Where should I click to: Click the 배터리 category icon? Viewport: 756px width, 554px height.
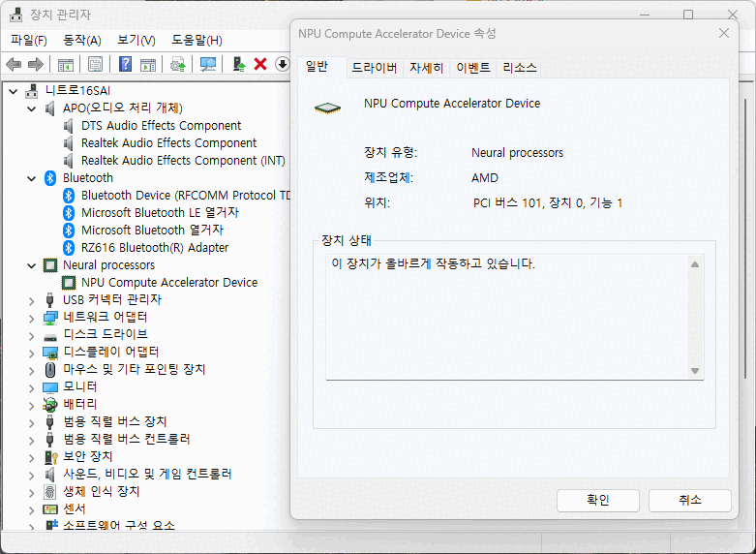[x=50, y=405]
